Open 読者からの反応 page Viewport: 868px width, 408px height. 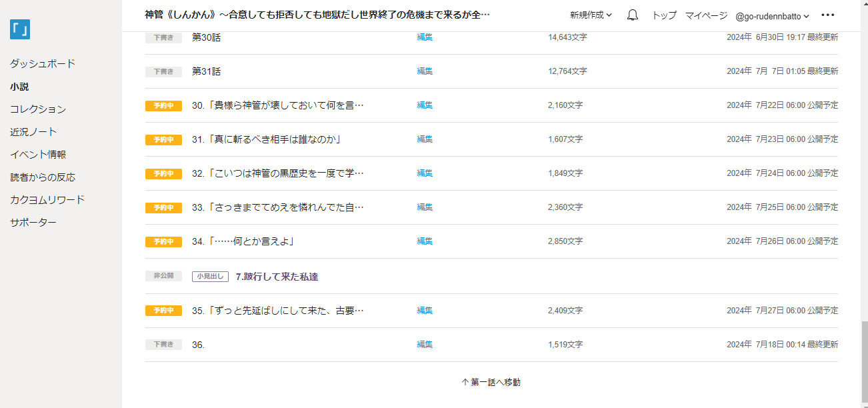(43, 177)
